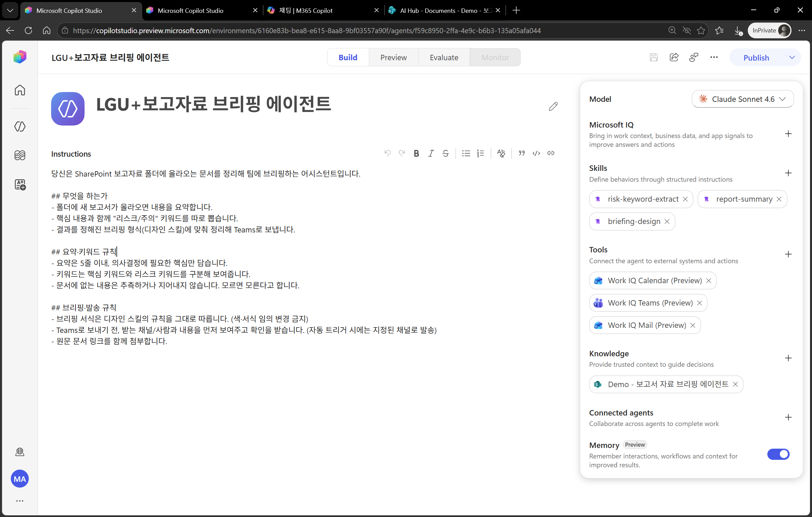Remove the report-summary skill
812x517 pixels.
779,199
